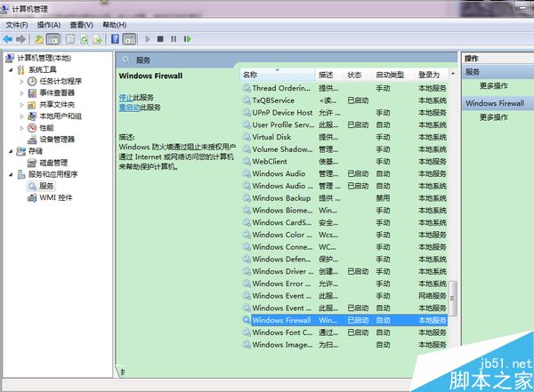The image size is (534, 392).
Task: Collapse the 存储 tree node
Action: click(x=11, y=151)
